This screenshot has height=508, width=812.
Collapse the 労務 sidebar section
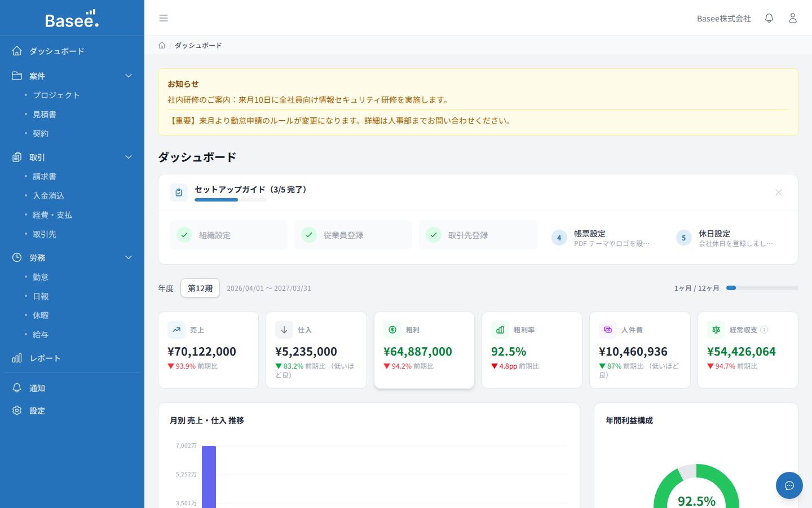(129, 257)
